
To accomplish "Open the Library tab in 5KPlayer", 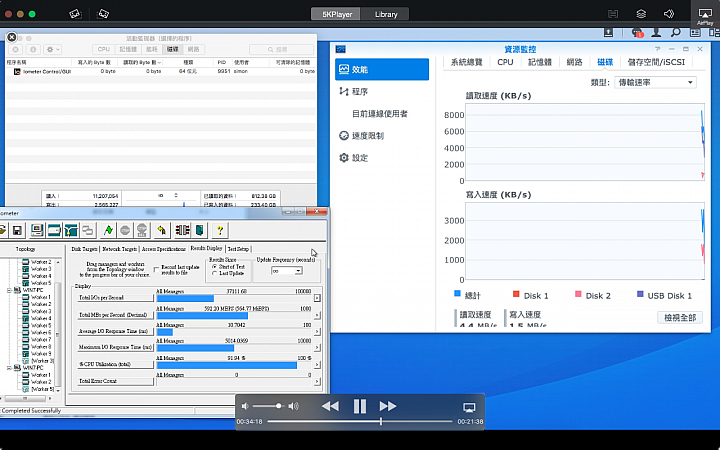I will coord(386,14).
